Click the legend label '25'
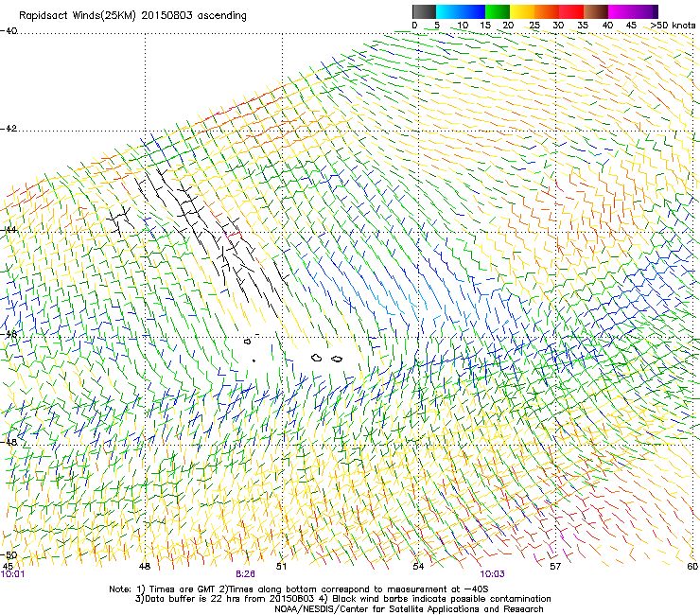This screenshot has width=700, height=615. click(x=534, y=26)
